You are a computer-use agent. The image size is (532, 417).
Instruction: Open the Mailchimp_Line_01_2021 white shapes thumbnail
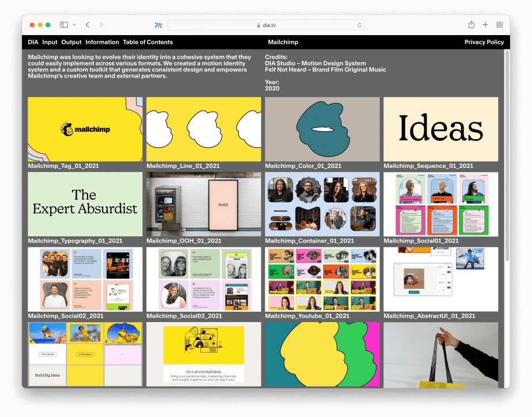204,129
